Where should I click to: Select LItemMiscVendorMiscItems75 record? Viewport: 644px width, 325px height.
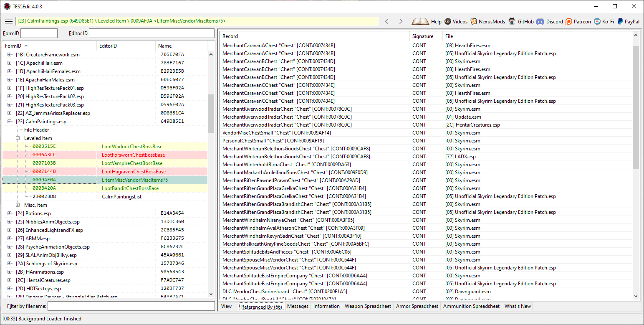(104, 180)
